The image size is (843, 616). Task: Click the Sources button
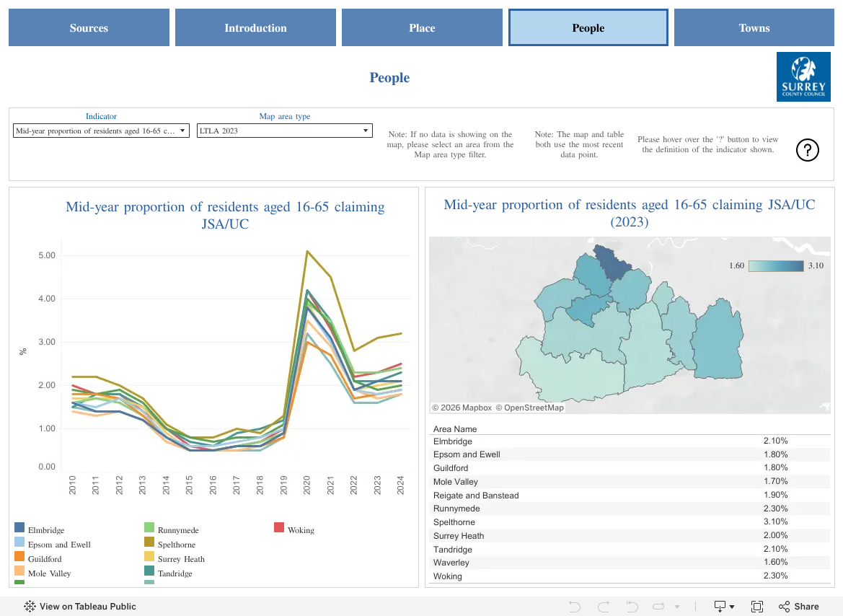pyautogui.click(x=89, y=27)
